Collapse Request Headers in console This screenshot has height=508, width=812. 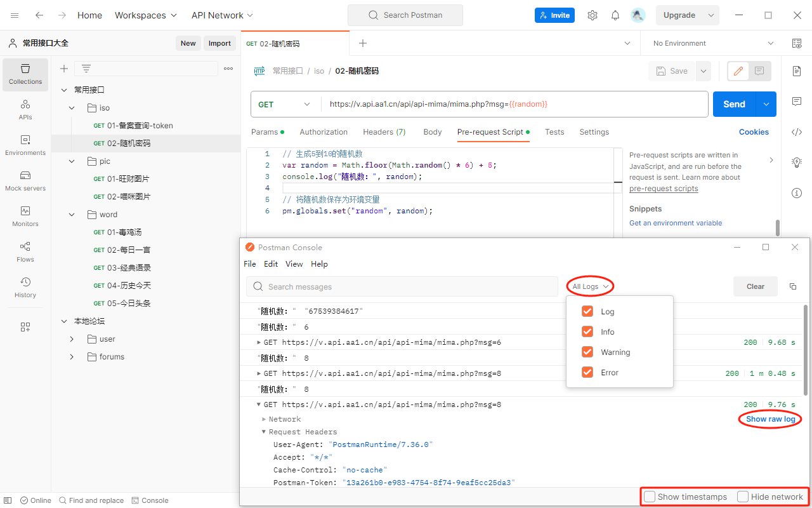(x=264, y=432)
